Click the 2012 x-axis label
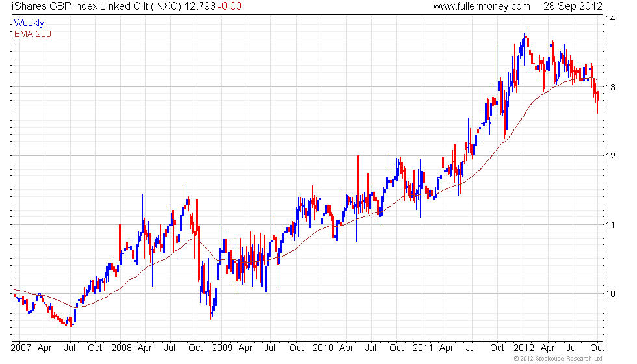Viewport: 637px width, 364px height. (524, 348)
